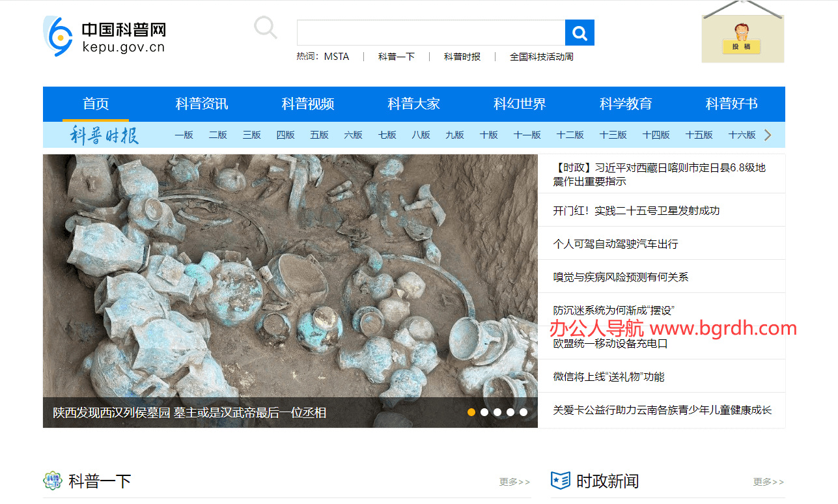
Task: Select the third carousel dot
Action: coord(497,412)
